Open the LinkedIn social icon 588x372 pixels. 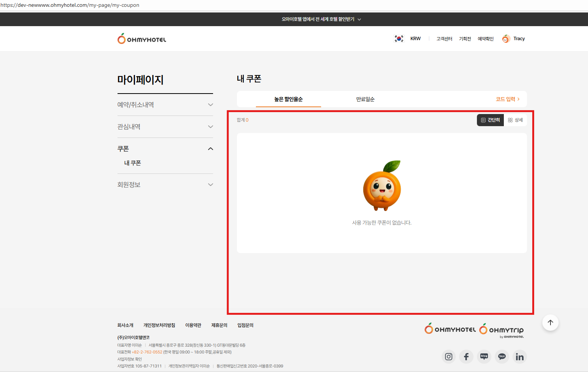pyautogui.click(x=520, y=357)
